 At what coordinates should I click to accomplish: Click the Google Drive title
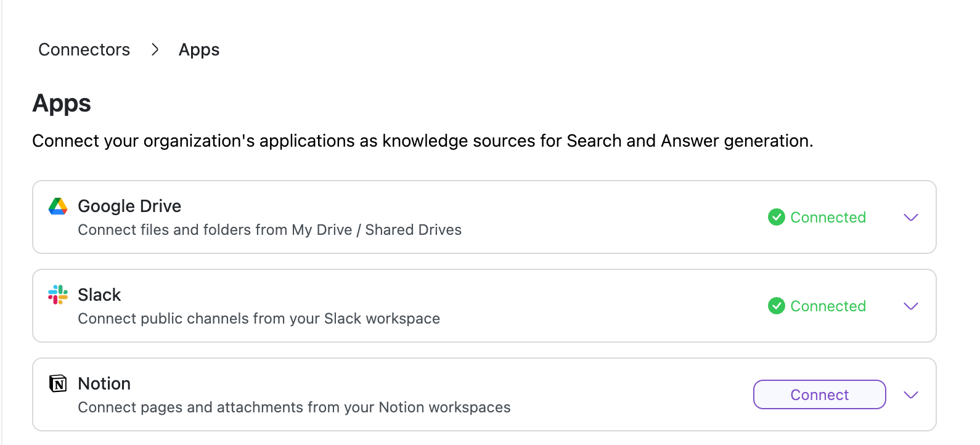click(129, 206)
